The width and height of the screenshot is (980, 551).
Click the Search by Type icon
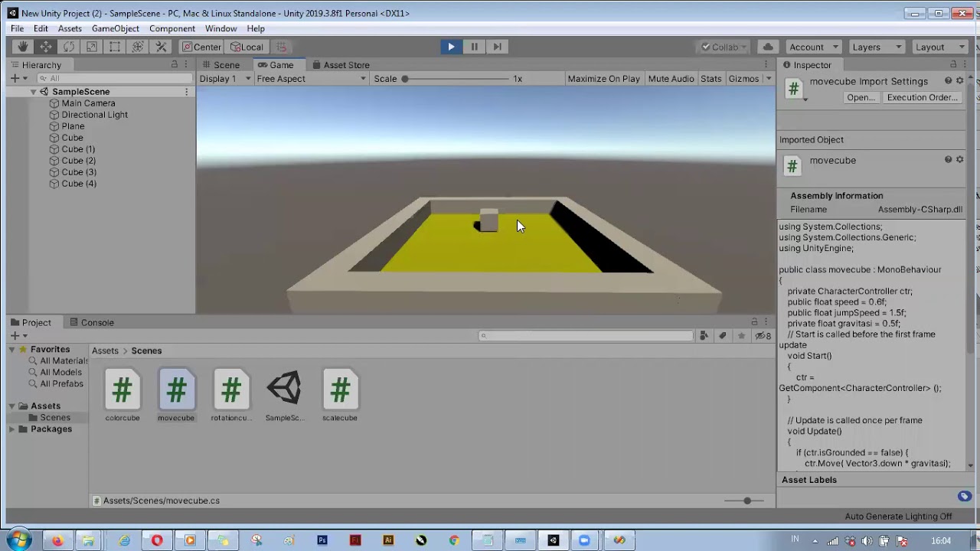click(x=704, y=335)
